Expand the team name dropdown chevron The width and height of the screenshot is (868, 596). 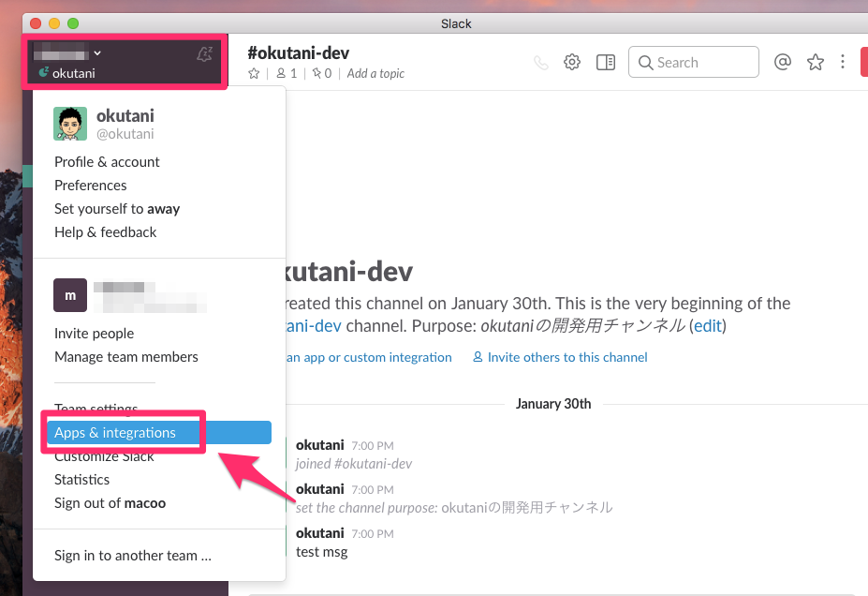pyautogui.click(x=97, y=53)
